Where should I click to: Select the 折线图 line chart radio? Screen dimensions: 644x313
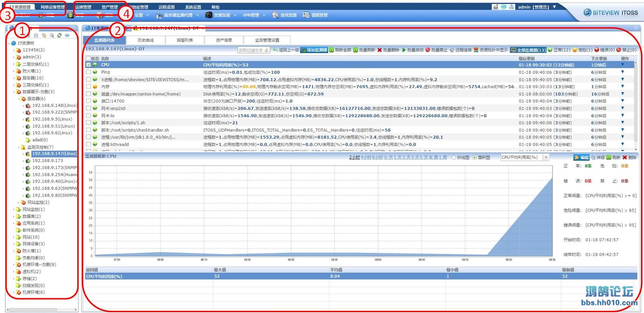(x=454, y=157)
